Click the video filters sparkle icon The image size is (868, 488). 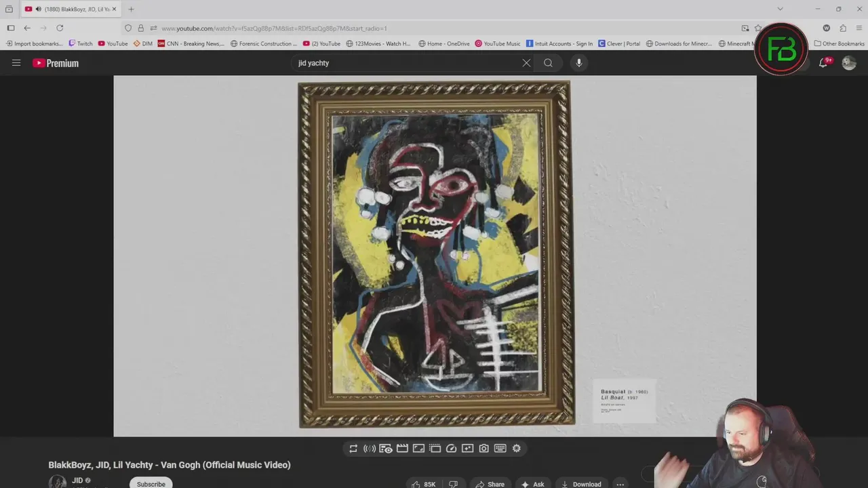click(467, 449)
